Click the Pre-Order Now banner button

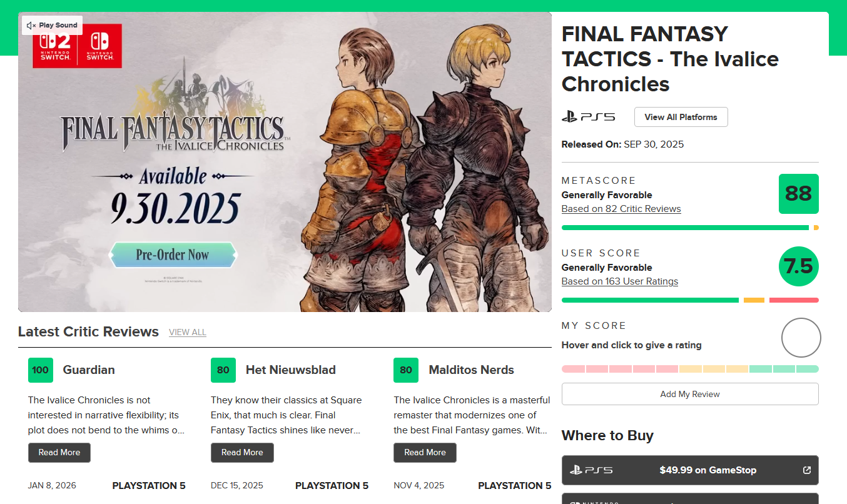173,255
